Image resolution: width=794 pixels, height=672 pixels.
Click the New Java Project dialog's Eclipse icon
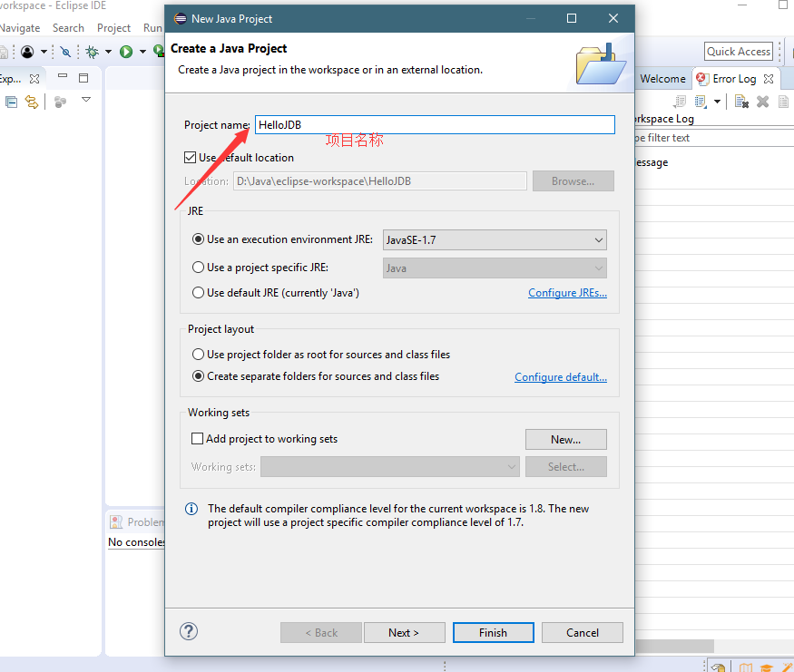[x=180, y=19]
